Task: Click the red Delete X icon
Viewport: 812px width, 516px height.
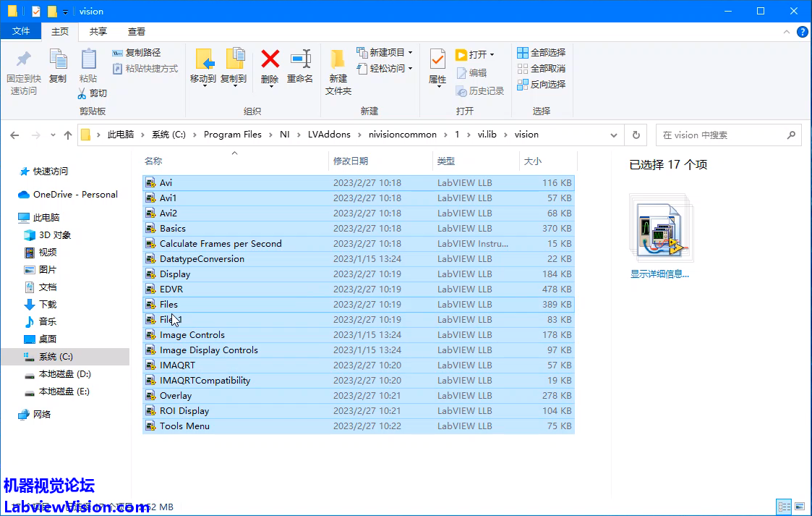Action: (270, 59)
